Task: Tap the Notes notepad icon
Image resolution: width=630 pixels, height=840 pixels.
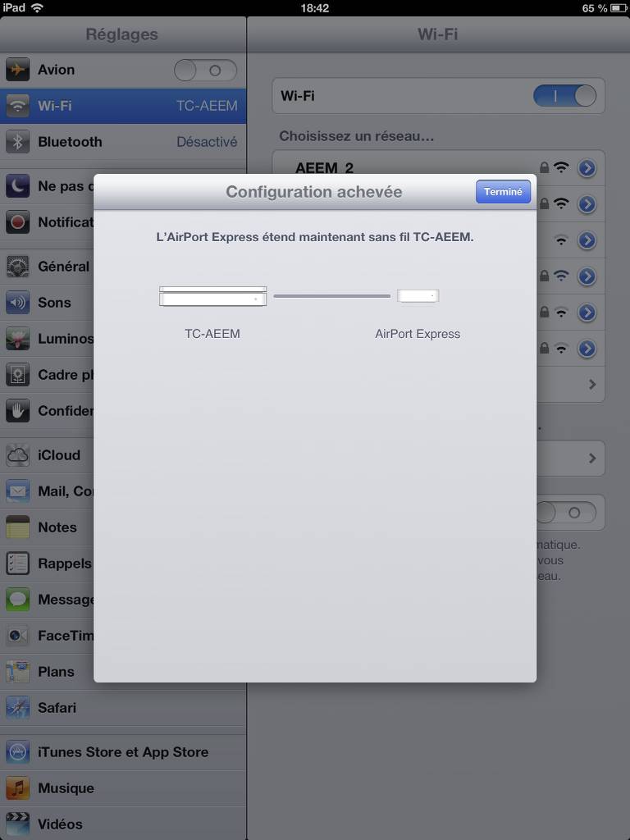Action: coord(18,527)
